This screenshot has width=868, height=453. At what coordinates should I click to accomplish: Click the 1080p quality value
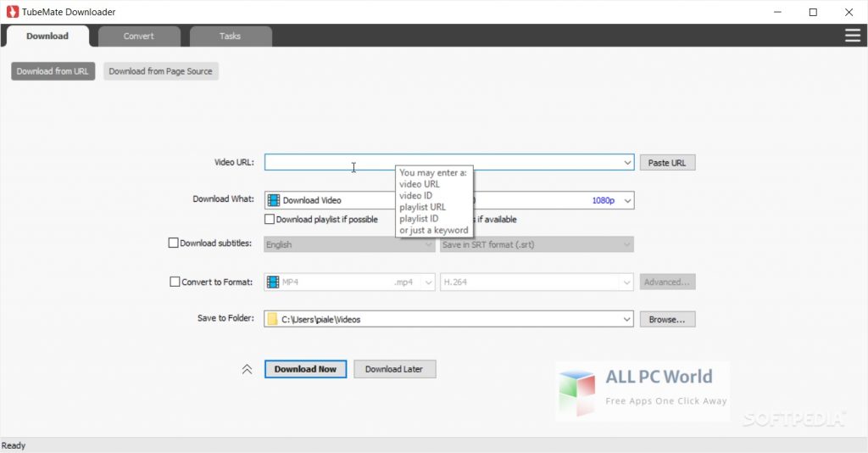pos(603,200)
